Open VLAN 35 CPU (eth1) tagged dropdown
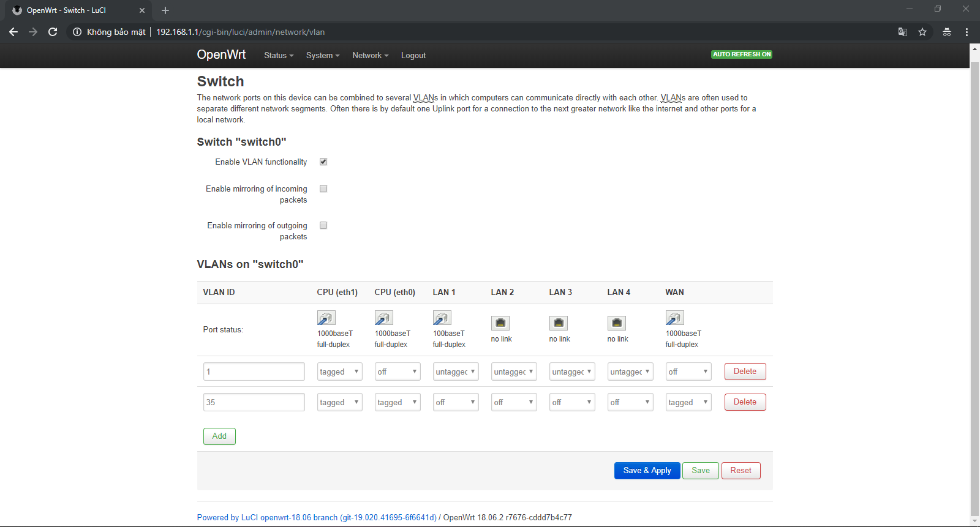980x527 pixels. [339, 402]
